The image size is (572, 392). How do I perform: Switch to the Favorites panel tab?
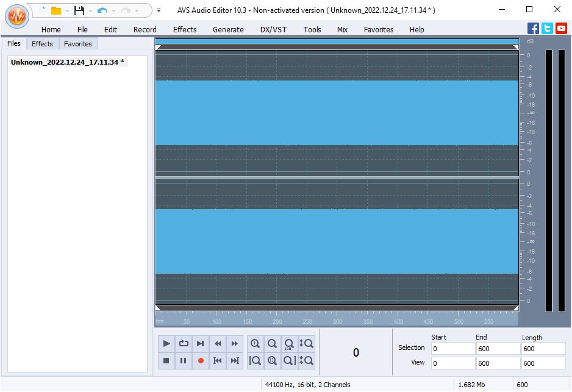click(x=78, y=44)
